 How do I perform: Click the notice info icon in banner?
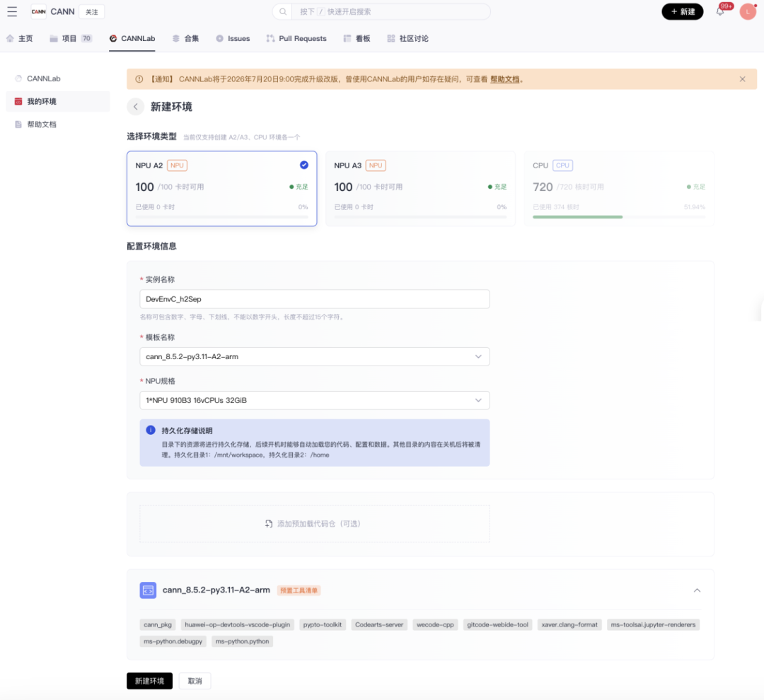click(139, 79)
